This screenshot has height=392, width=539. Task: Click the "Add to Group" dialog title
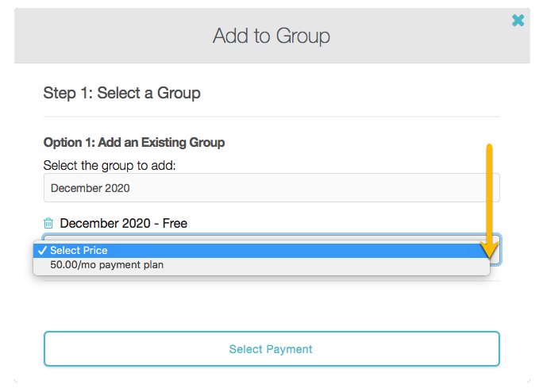(x=271, y=36)
